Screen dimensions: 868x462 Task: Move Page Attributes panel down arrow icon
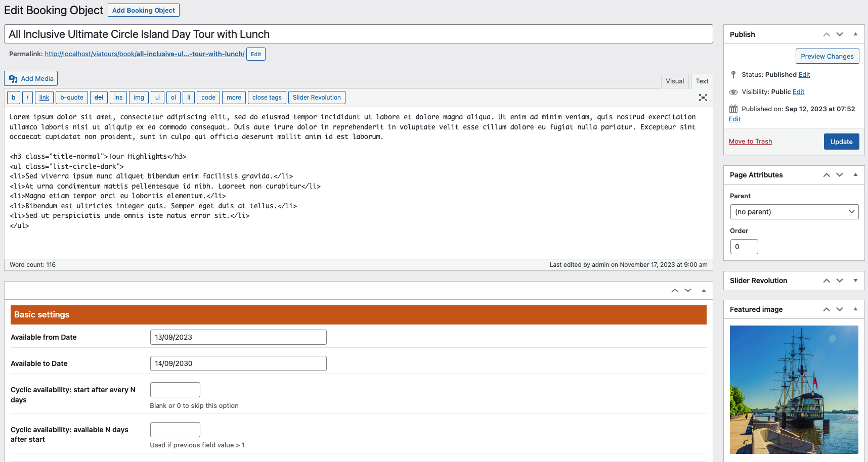[x=840, y=175]
